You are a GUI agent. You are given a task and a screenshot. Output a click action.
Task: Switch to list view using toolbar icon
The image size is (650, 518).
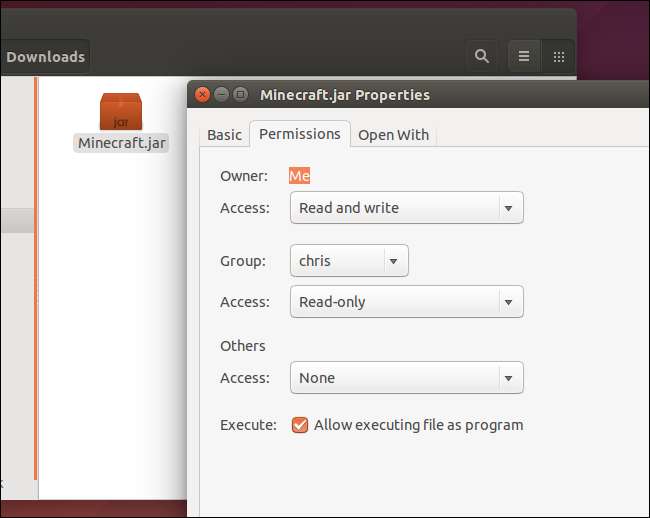coord(523,57)
